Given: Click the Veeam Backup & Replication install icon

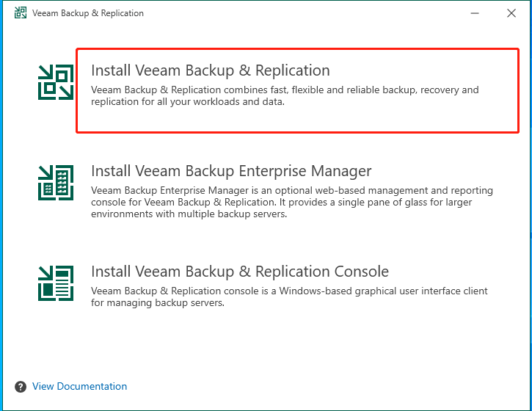Looking at the screenshot, I should (x=56, y=82).
